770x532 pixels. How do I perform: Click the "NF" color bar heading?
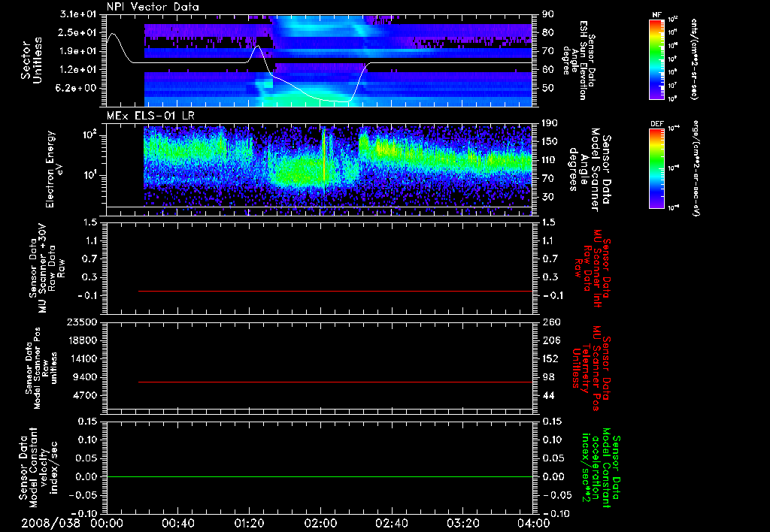point(657,15)
